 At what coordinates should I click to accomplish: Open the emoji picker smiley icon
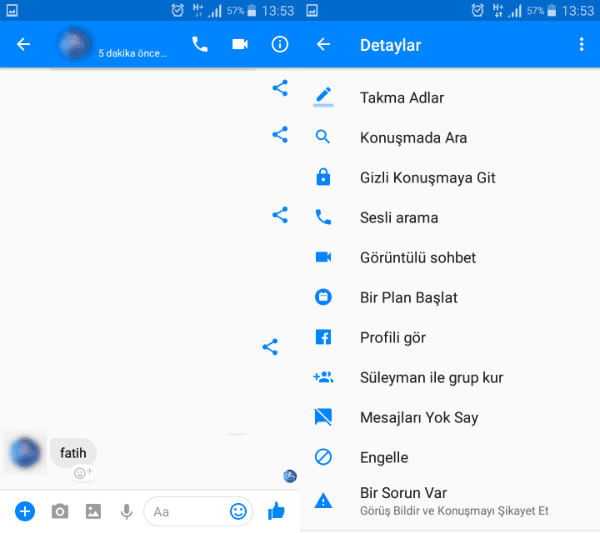[x=238, y=511]
